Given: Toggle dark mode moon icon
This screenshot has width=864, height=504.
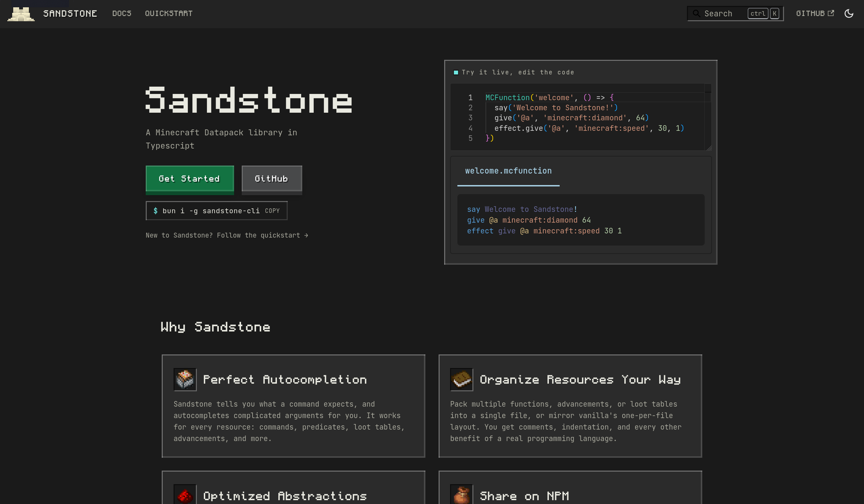Looking at the screenshot, I should 849,14.
